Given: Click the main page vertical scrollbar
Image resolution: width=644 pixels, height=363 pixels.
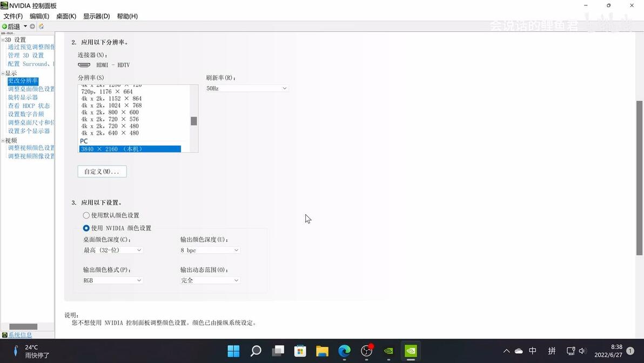Looking at the screenshot, I should (639, 177).
